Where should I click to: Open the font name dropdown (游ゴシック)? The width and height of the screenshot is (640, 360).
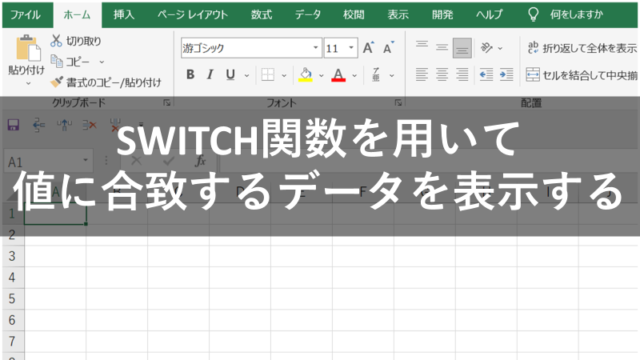[x=316, y=48]
